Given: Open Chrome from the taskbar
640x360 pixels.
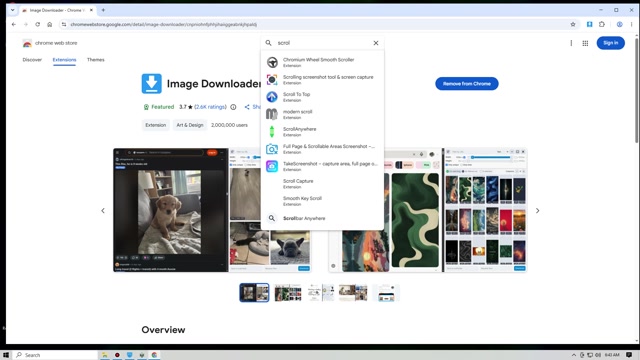Looking at the screenshot, I should point(154,355).
